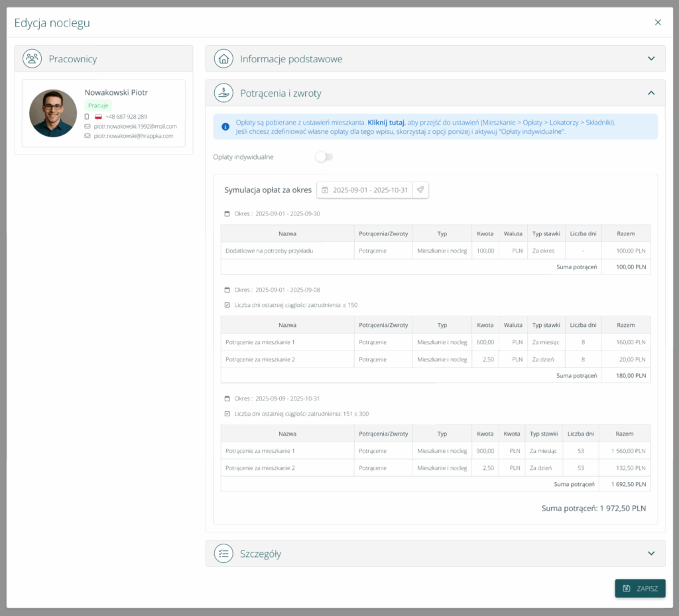Collapse the Potrącenia i zwroty section chevron

[x=651, y=93]
